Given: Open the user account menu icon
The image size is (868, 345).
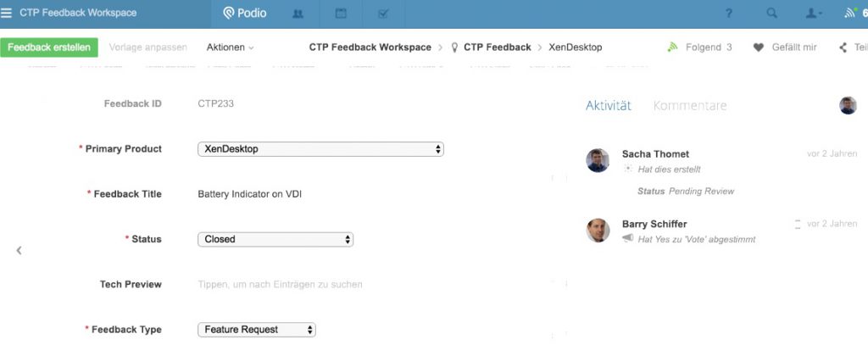Looking at the screenshot, I should [813, 13].
